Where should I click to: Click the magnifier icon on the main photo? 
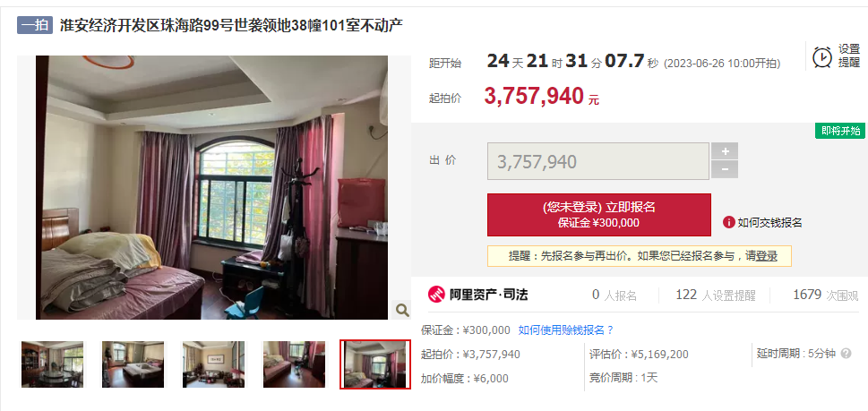tap(402, 310)
